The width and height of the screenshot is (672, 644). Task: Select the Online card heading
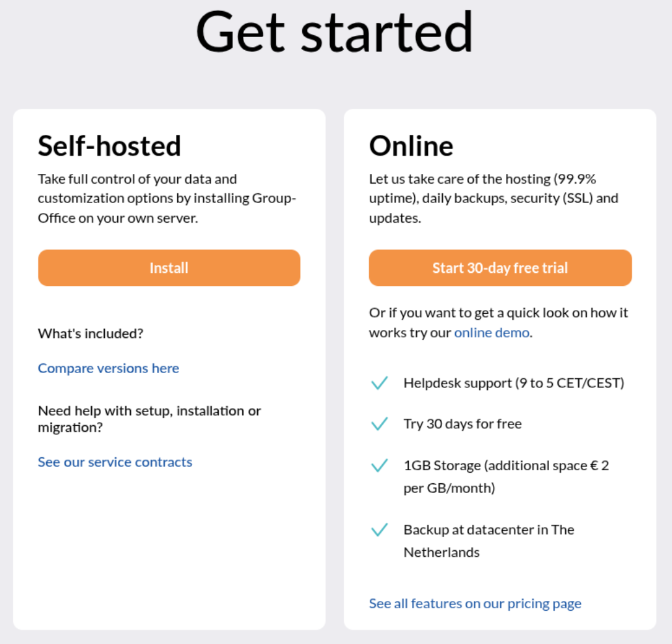tap(411, 145)
